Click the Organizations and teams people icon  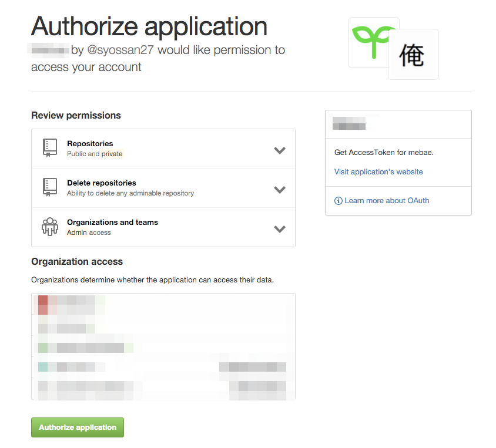49,227
